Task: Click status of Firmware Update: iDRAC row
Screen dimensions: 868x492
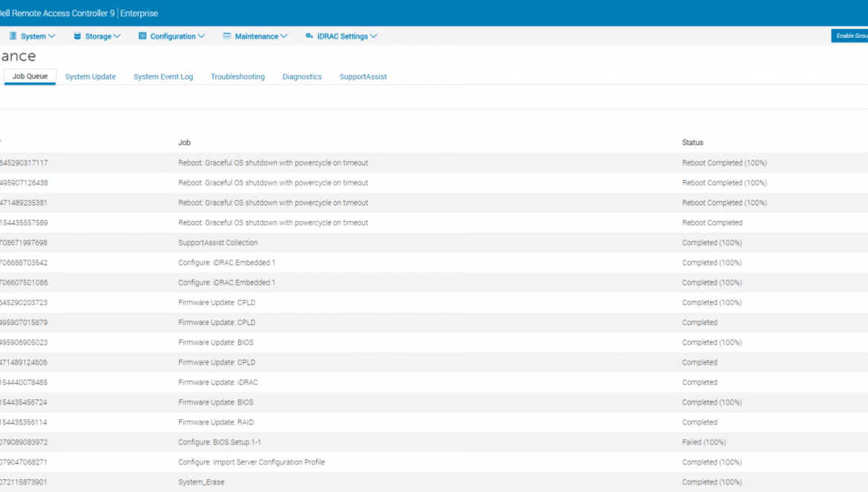Action: (x=700, y=382)
